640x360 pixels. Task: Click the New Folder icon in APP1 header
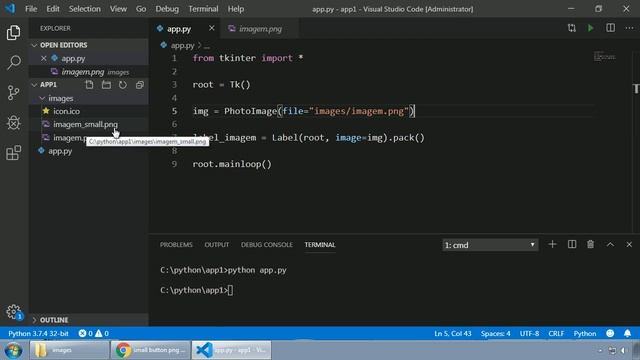coord(106,84)
